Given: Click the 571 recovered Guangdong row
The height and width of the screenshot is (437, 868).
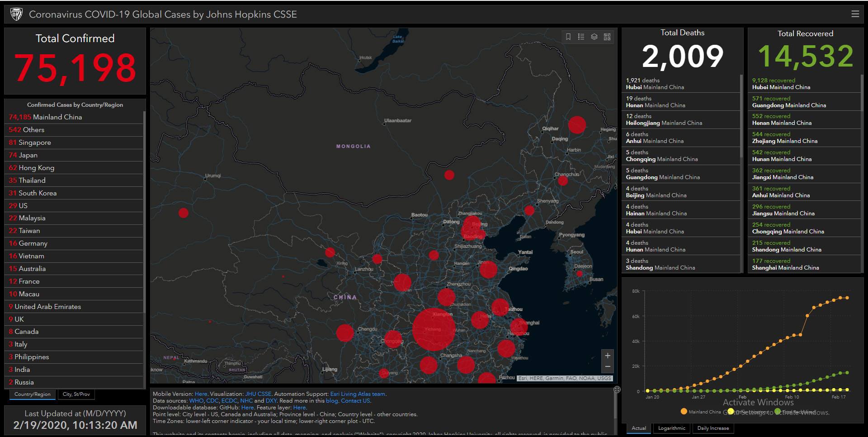Looking at the screenshot, I should 805,102.
